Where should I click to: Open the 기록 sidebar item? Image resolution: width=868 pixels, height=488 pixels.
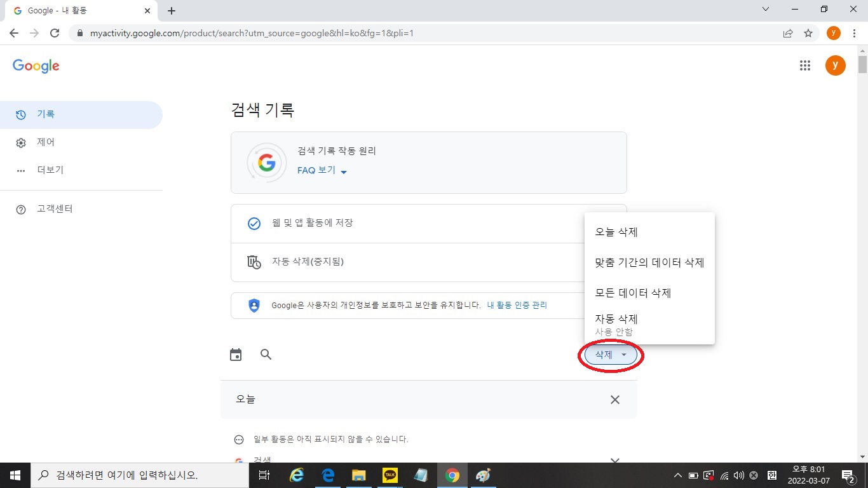pyautogui.click(x=81, y=114)
